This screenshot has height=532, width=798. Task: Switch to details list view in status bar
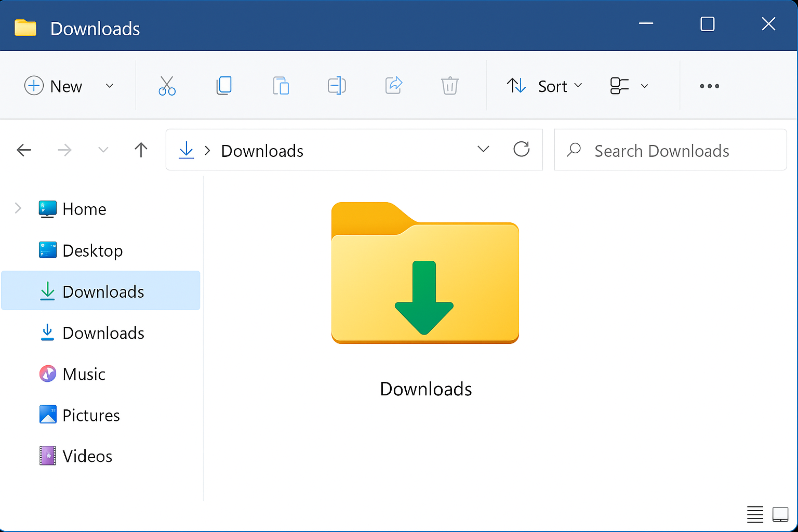click(755, 514)
